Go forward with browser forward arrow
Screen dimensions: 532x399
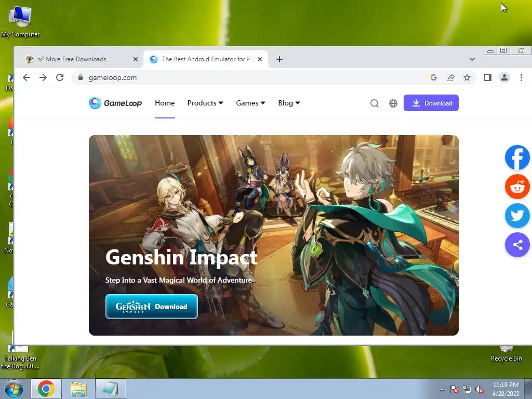[43, 77]
